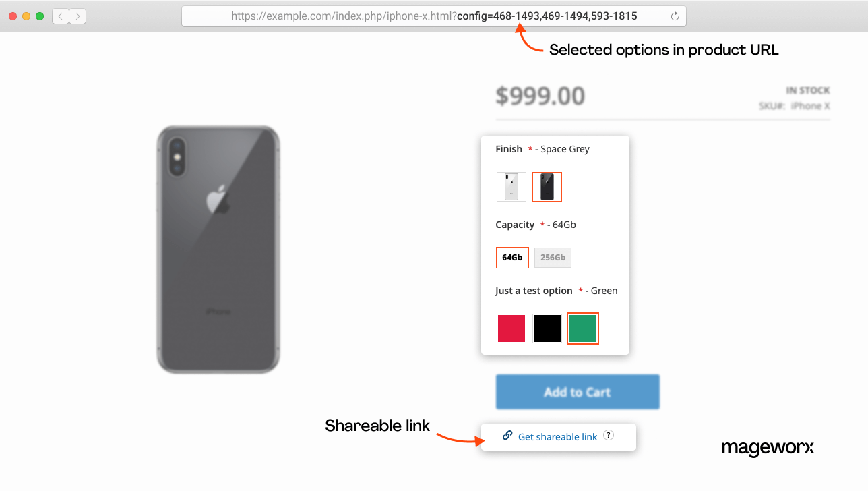Screen dimensions: 868x491
Task: Select the Silver finish phone swatch
Action: coord(511,187)
